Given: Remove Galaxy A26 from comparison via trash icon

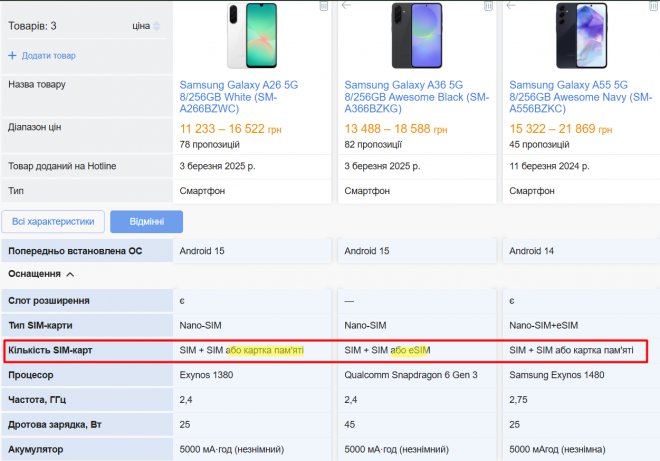Looking at the screenshot, I should pos(323,6).
